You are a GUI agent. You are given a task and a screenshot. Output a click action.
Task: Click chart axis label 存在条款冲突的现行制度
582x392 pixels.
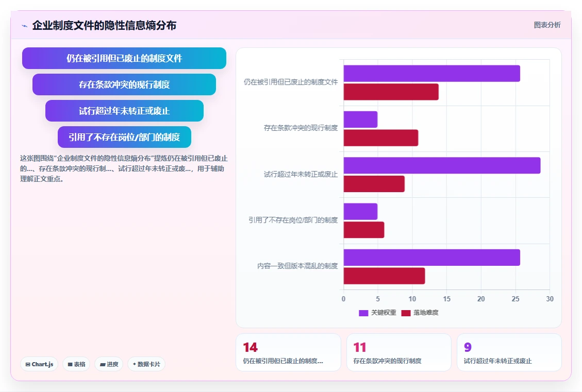tap(301, 128)
